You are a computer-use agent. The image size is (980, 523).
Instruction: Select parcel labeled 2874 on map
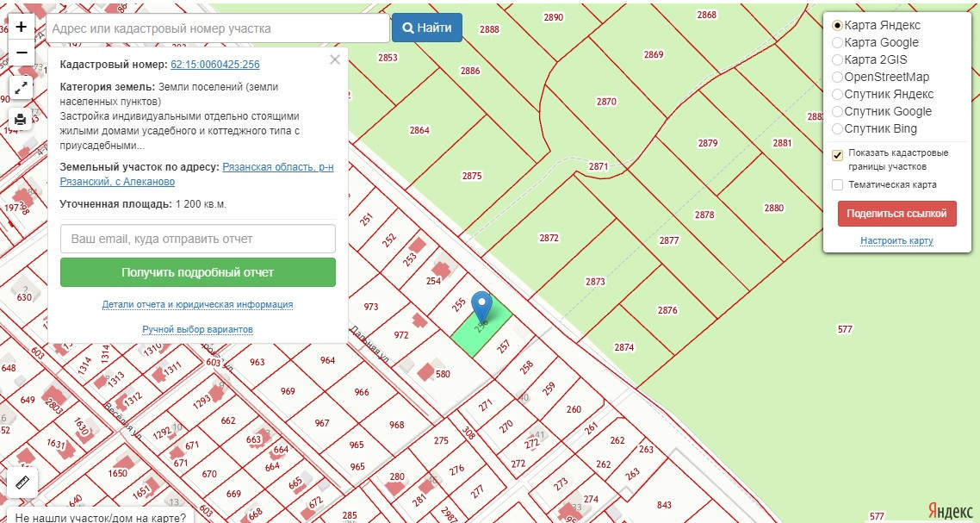pos(624,347)
